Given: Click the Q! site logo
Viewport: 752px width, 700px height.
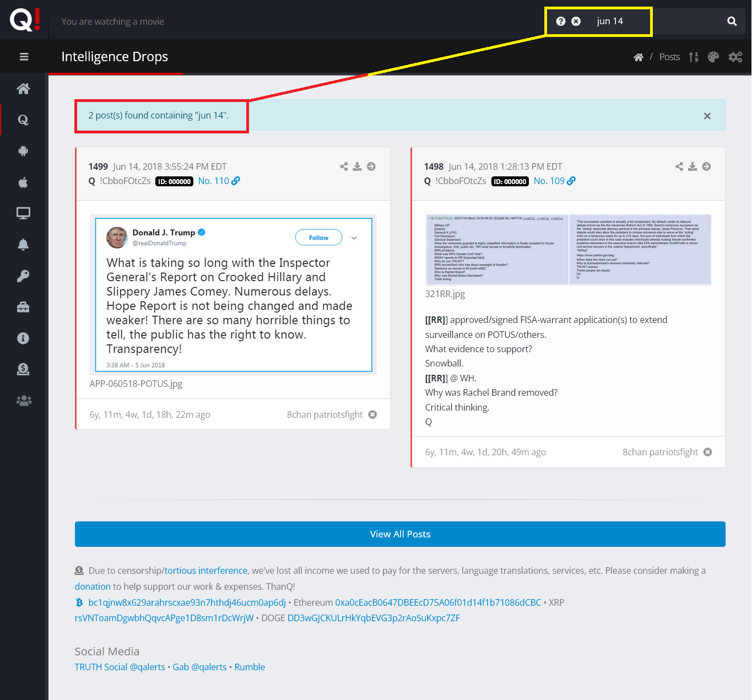Looking at the screenshot, I should pos(25,20).
